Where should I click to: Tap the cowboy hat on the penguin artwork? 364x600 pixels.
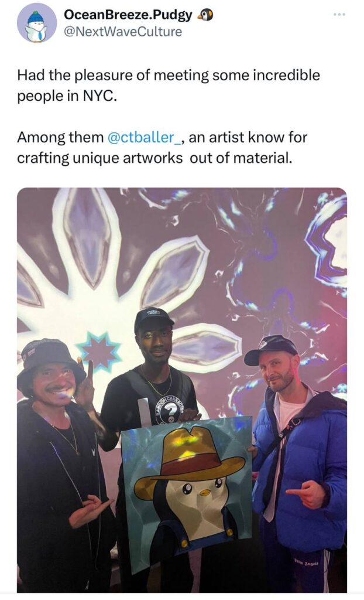[189, 458]
